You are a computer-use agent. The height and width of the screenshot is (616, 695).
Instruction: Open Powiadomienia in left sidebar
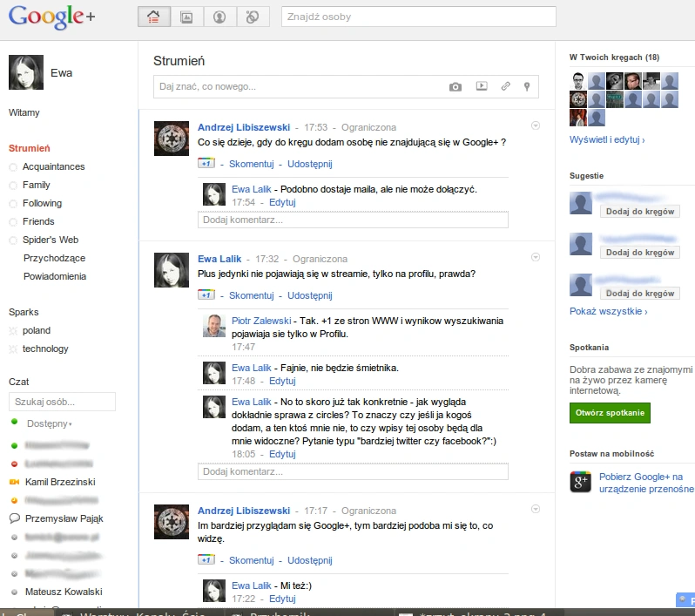tap(55, 276)
